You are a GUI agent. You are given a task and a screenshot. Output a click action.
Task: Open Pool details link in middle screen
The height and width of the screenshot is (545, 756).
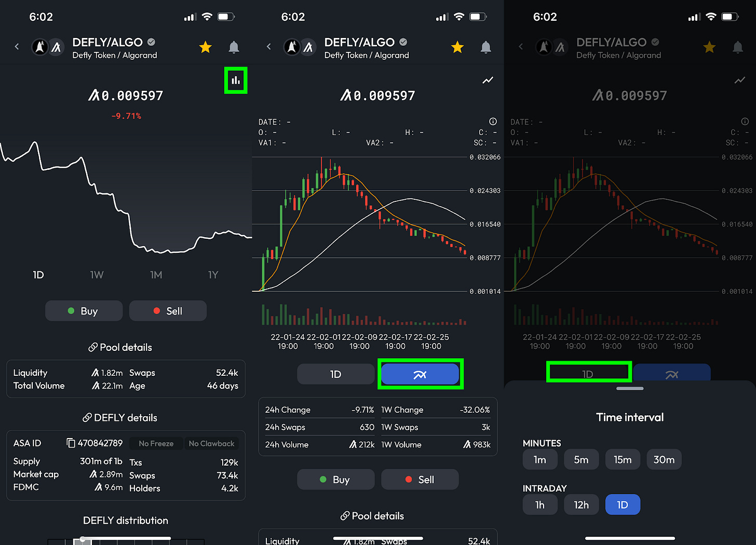372,516
